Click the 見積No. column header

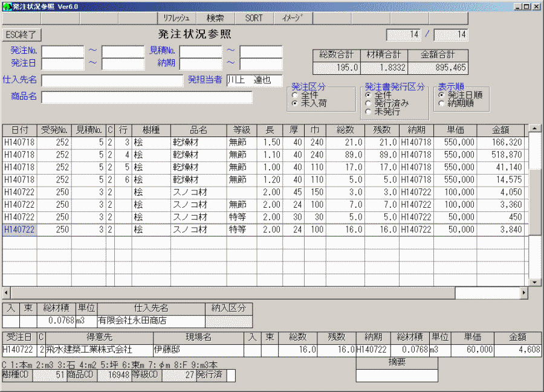click(x=89, y=130)
